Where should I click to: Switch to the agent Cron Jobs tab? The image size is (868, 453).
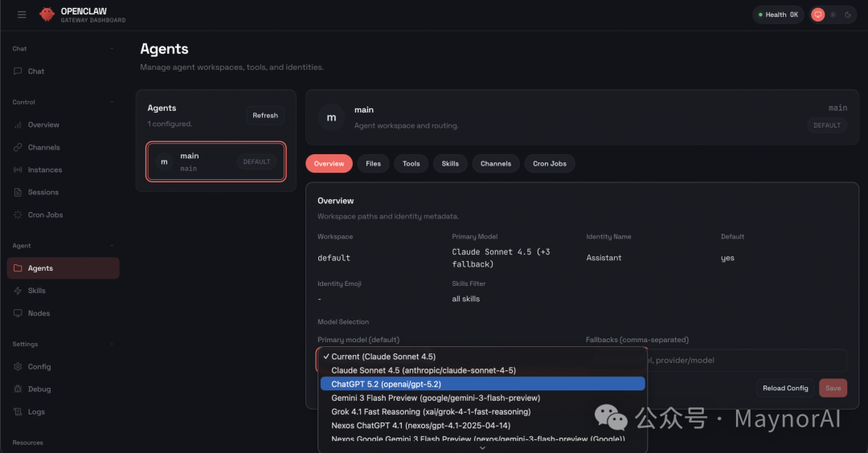pos(550,164)
